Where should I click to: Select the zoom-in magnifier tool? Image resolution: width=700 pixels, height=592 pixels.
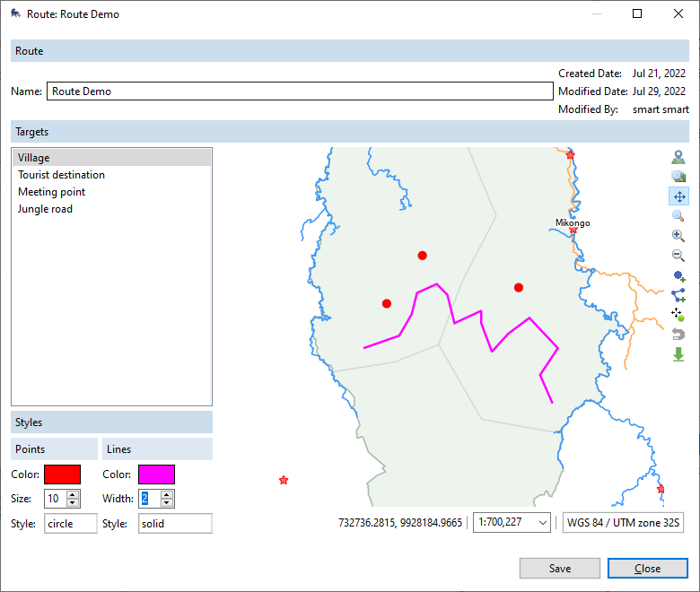[x=678, y=236]
